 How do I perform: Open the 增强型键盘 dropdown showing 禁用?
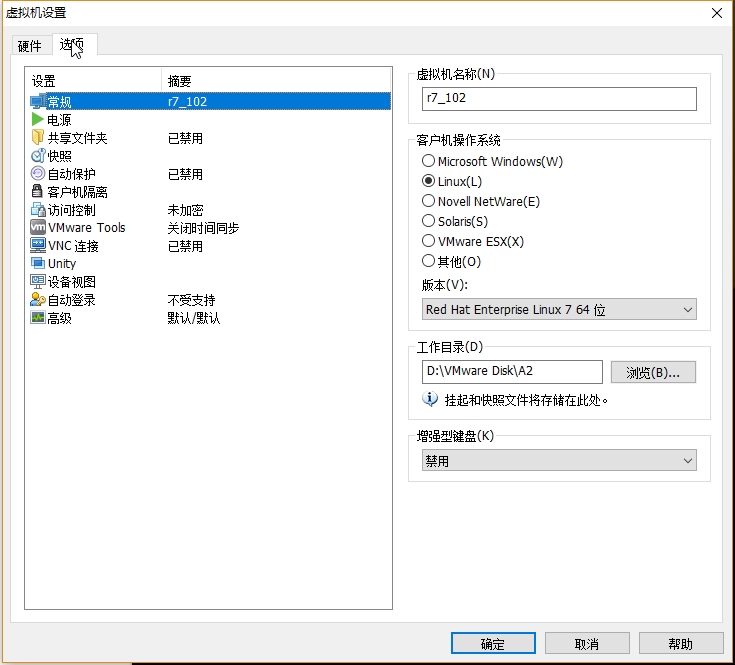[559, 461]
